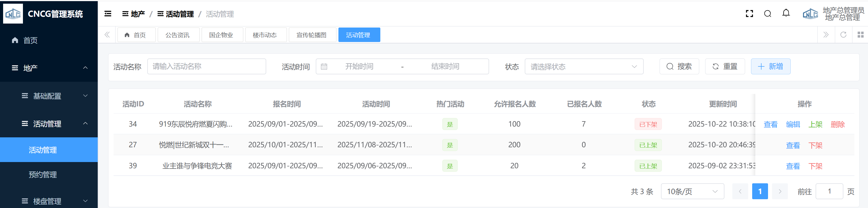Collapse sidebar with the hamburger icon
This screenshot has height=208, width=868.
pyautogui.click(x=108, y=14)
